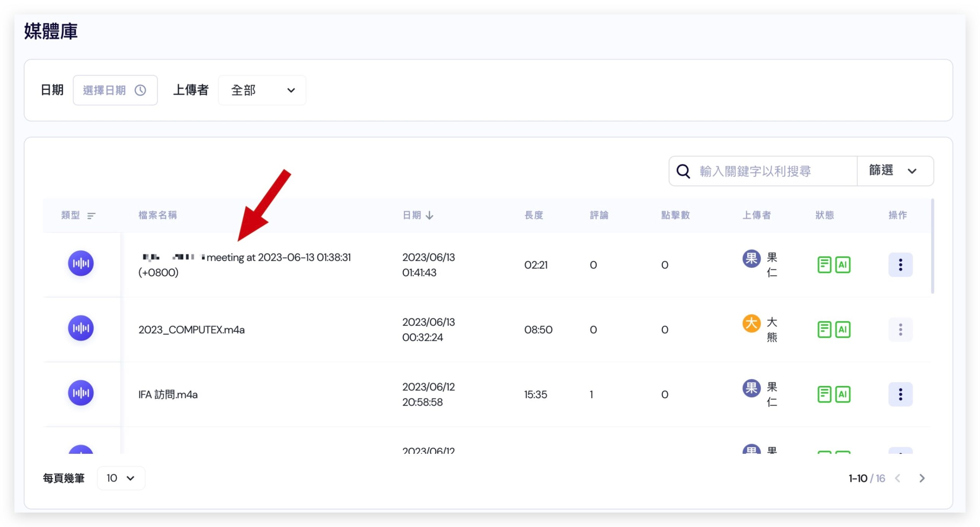Viewport: 980px width, 527px height.
Task: Open the file 2023_COMPUTEX.m4a
Action: (191, 330)
